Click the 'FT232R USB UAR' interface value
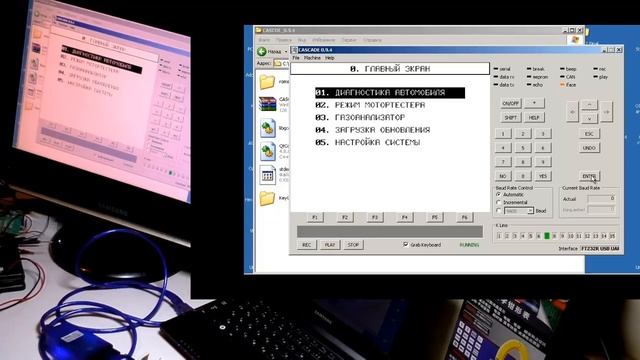The image size is (640, 360). coord(600,248)
